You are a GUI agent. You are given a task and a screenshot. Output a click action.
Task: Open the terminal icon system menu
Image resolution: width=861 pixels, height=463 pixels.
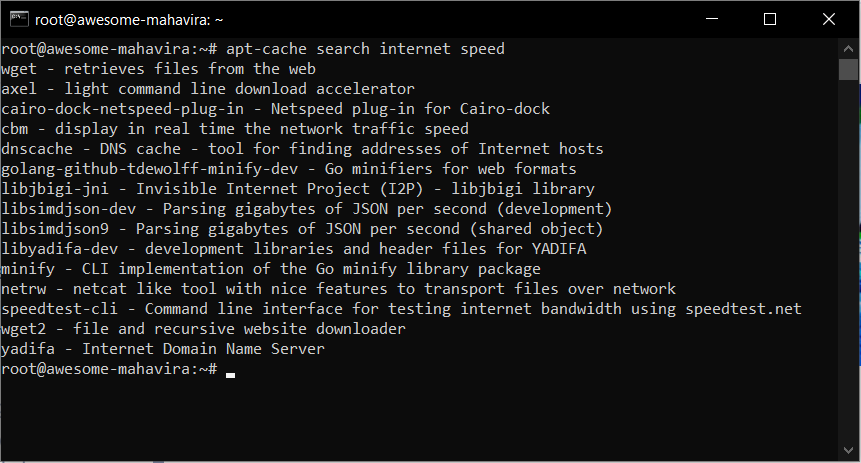point(19,19)
